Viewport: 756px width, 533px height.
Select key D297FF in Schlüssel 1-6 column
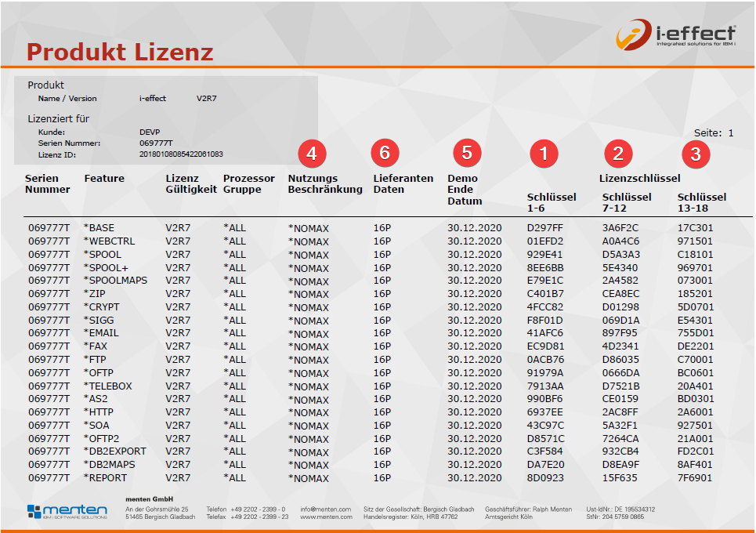click(545, 228)
